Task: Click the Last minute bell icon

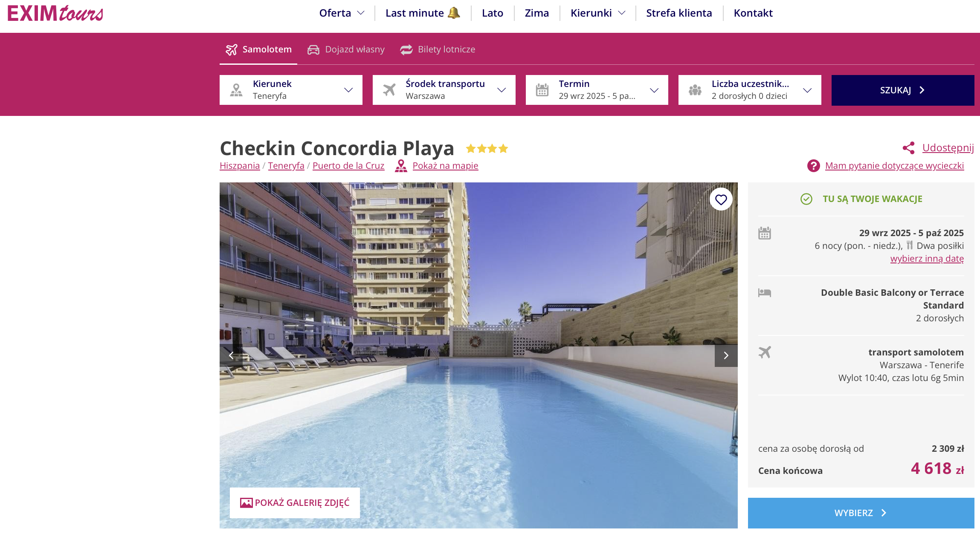Action: click(x=454, y=13)
